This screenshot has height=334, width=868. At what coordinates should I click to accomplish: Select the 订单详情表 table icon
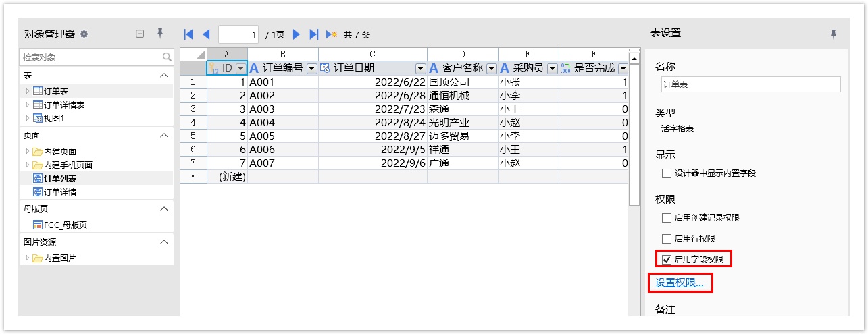38,105
